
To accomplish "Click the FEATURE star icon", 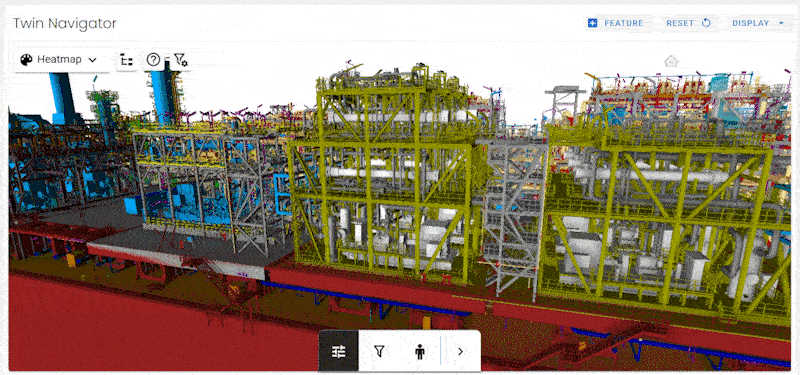I will [592, 23].
